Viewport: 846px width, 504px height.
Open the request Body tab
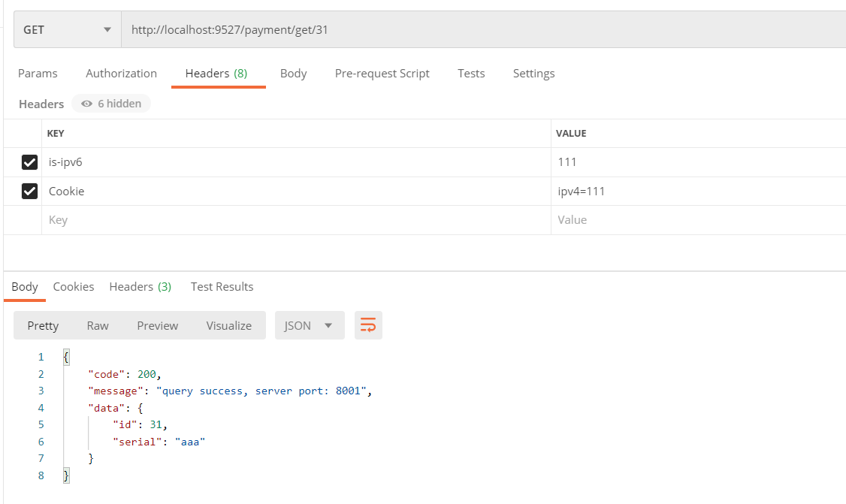click(294, 74)
